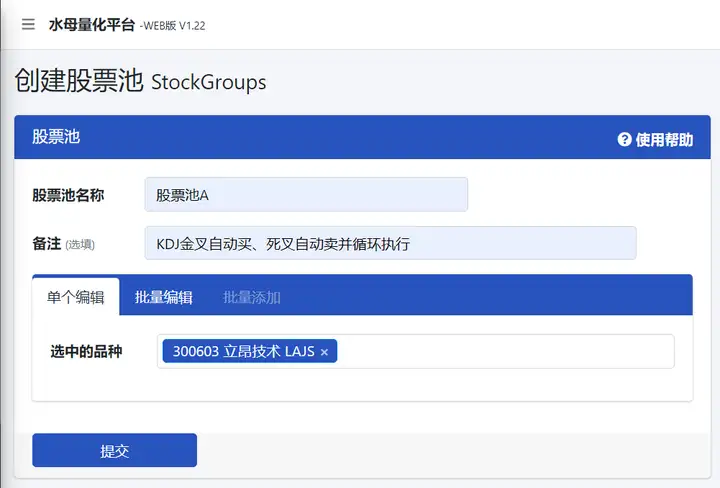Click the 备注 field label
720x488 pixels.
coord(46,243)
